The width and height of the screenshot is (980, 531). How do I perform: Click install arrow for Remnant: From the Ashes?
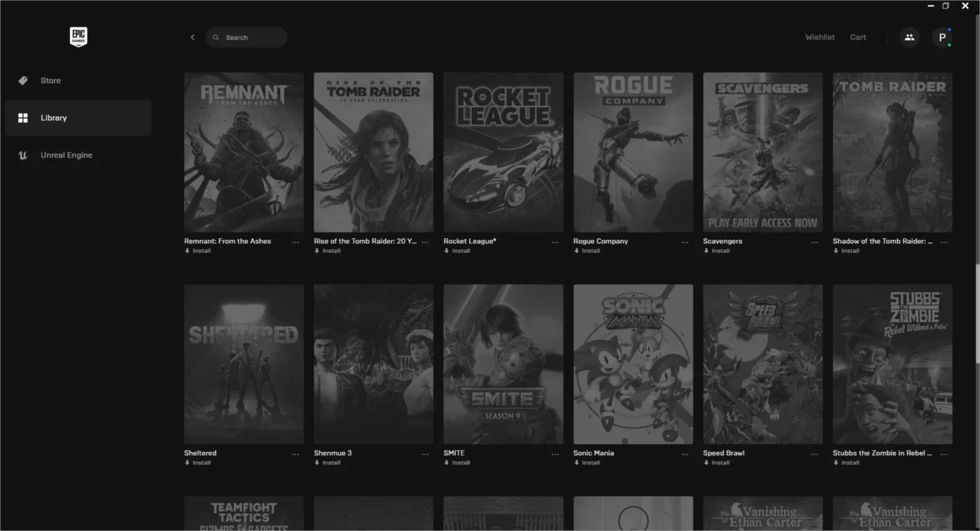[187, 251]
